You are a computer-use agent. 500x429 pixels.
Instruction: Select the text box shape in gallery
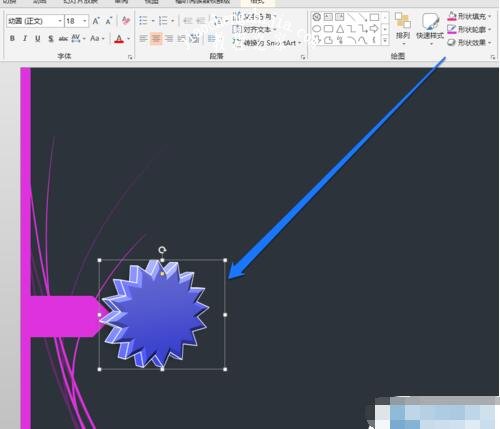[x=328, y=17]
